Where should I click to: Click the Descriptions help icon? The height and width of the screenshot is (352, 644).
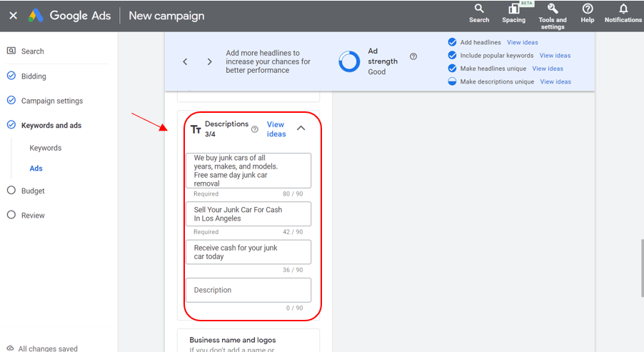pyautogui.click(x=255, y=129)
